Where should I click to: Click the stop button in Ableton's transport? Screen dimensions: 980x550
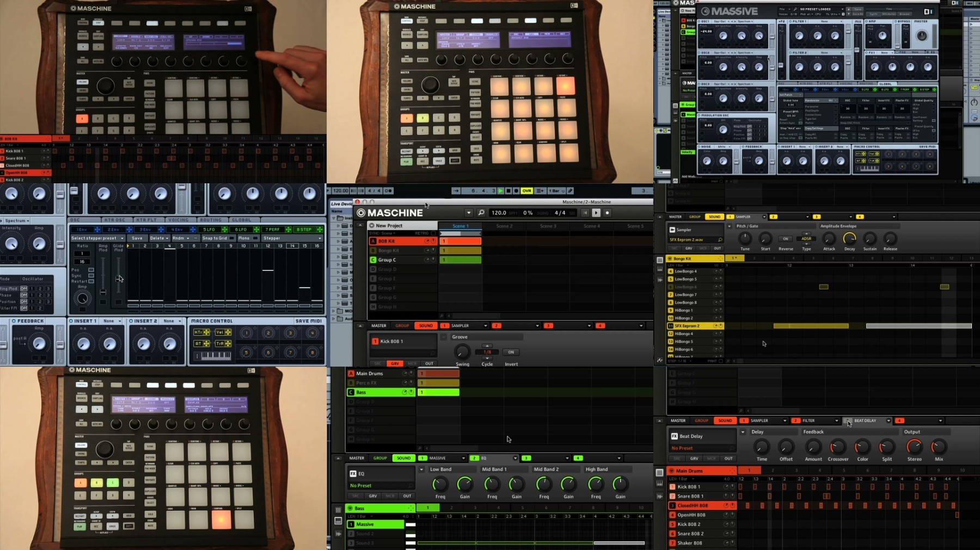coord(508,191)
